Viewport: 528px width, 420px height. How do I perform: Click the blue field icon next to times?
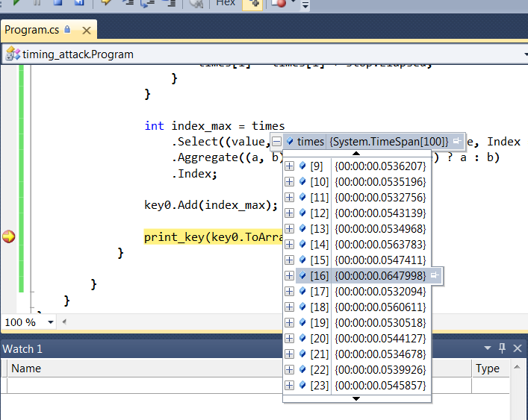tap(290, 141)
